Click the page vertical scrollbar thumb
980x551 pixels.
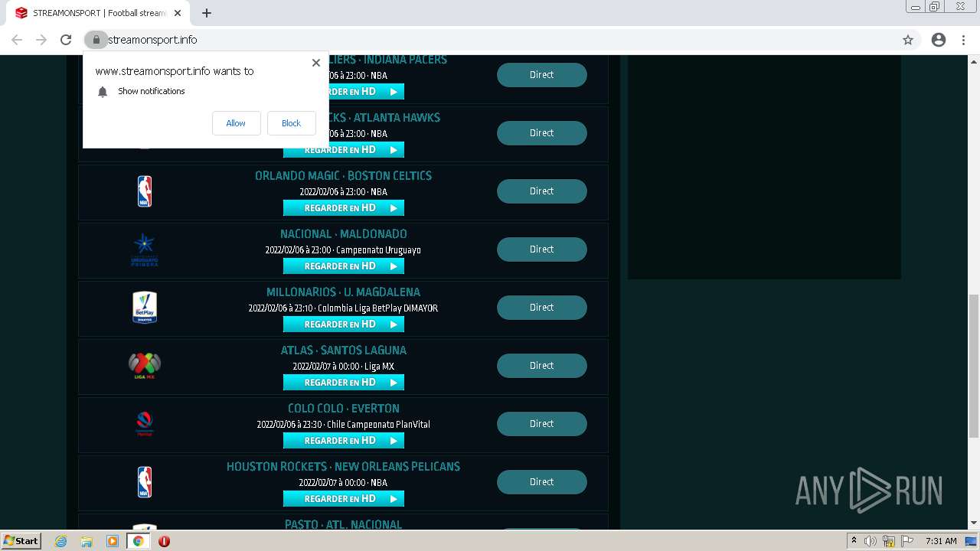click(x=973, y=367)
